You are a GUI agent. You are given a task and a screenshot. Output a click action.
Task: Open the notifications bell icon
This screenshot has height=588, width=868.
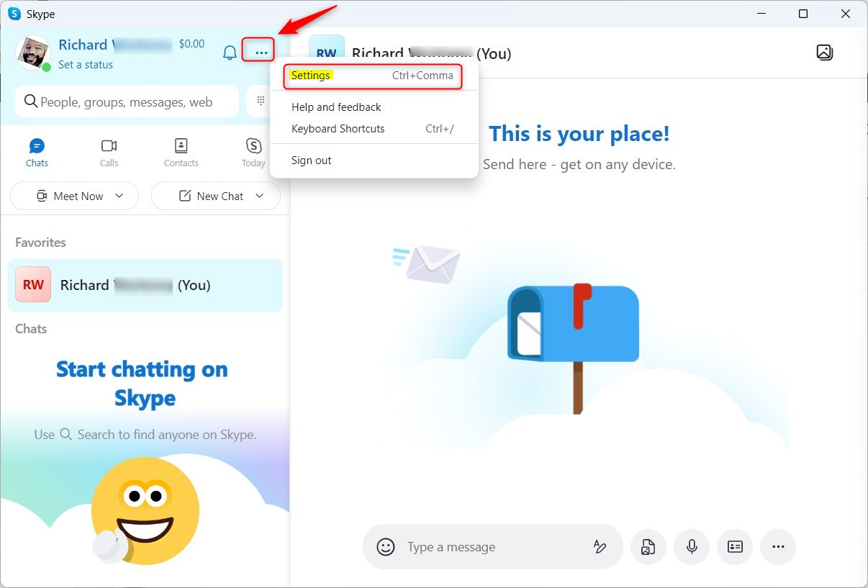229,52
